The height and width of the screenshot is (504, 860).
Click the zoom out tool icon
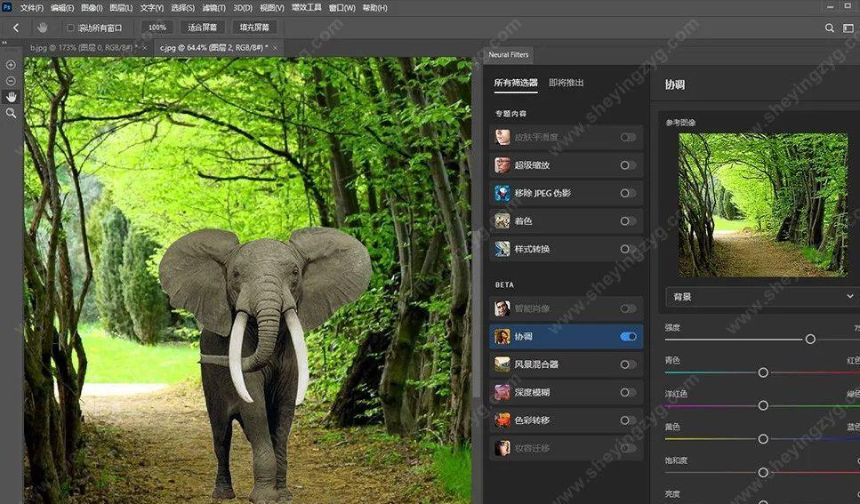[x=11, y=81]
